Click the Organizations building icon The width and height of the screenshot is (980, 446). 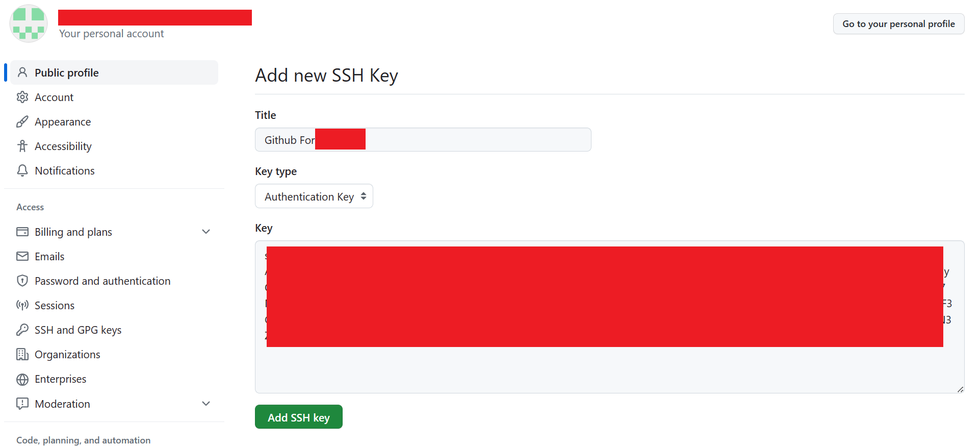[22, 354]
